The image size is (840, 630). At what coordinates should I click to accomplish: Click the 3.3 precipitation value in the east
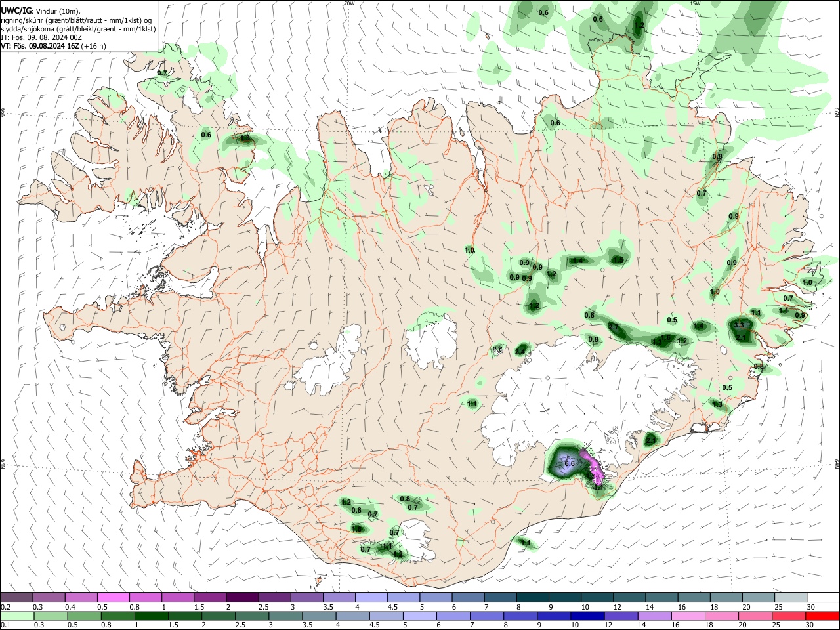(x=739, y=325)
